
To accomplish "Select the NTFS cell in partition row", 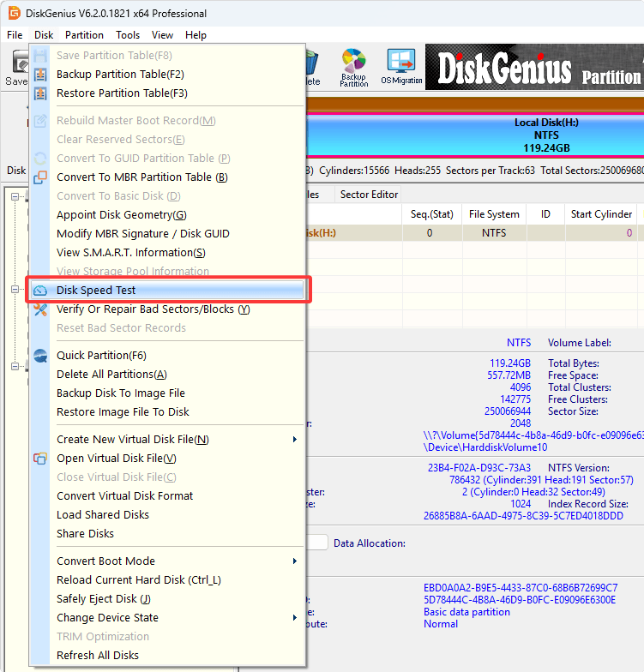I will tap(494, 233).
